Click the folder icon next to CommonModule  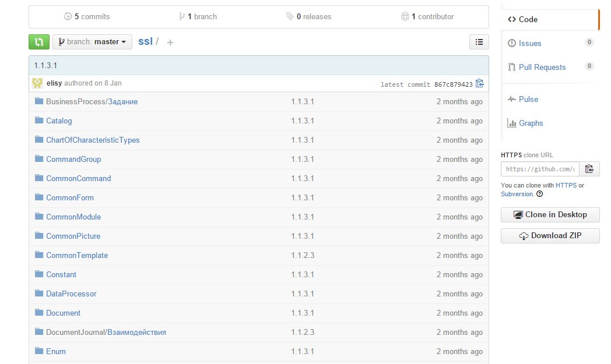point(39,216)
